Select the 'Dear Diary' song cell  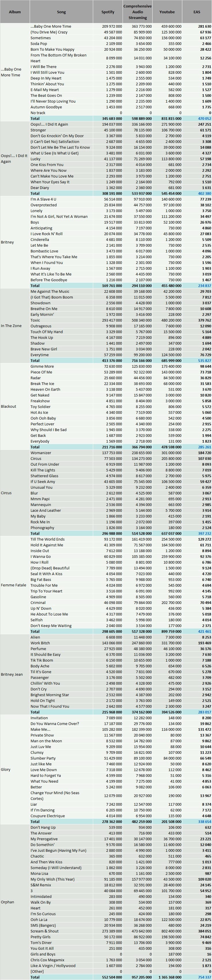point(61,188)
